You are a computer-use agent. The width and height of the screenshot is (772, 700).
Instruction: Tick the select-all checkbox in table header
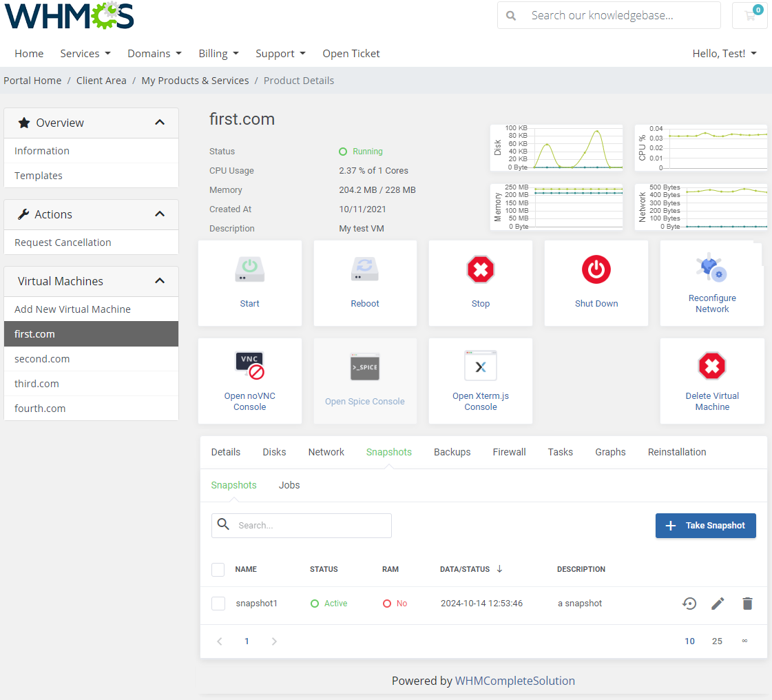[x=218, y=570]
